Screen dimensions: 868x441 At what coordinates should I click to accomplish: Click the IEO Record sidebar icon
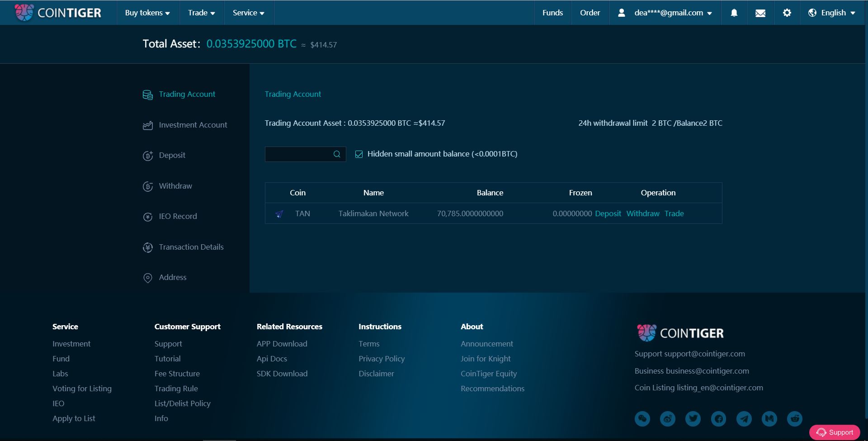148,217
